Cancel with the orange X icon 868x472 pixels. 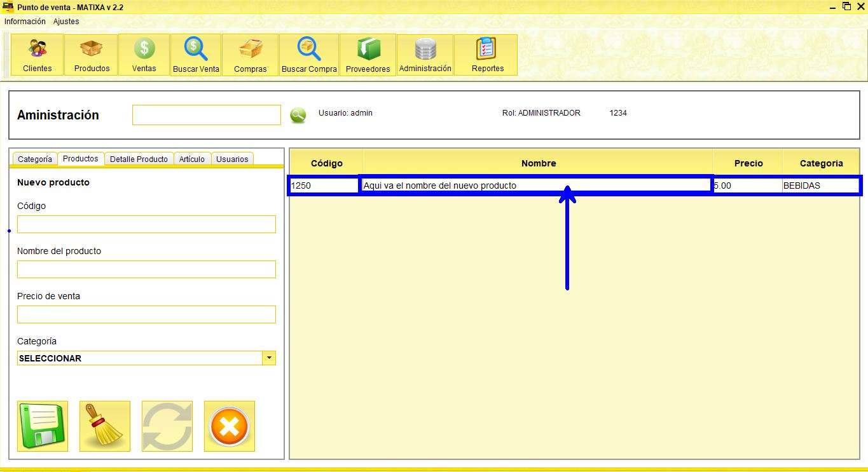(229, 426)
